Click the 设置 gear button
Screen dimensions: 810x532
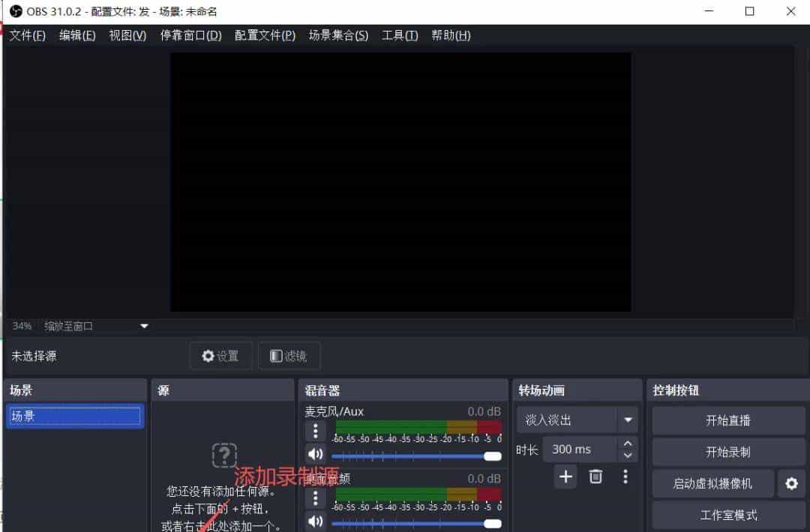coord(220,356)
